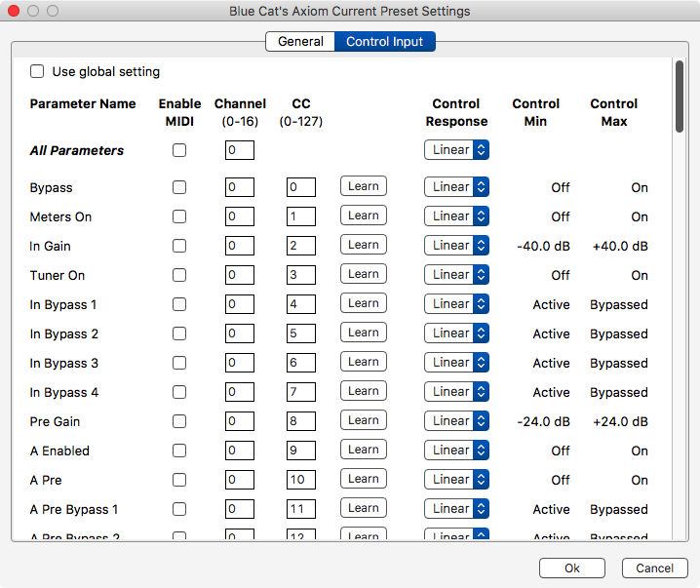
Task: Open Control Response dropdown for A Pre
Action: (x=456, y=480)
